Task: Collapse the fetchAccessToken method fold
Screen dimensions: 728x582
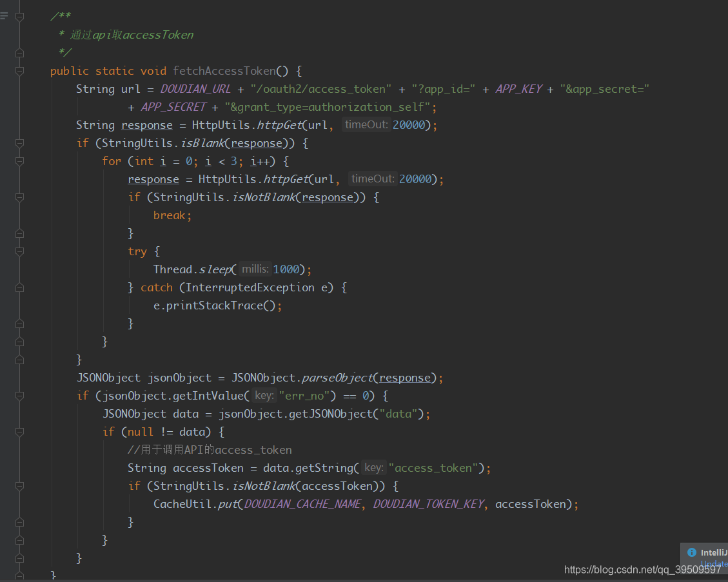Action: tap(19, 71)
